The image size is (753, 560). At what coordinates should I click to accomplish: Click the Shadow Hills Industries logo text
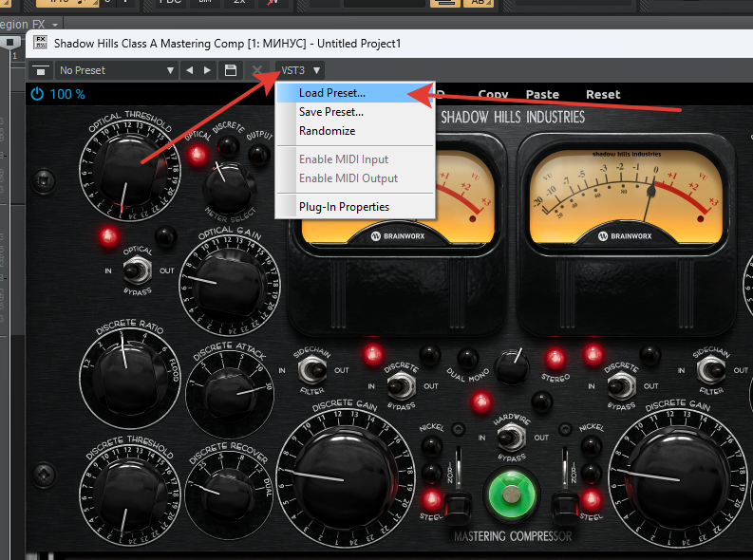coord(513,117)
